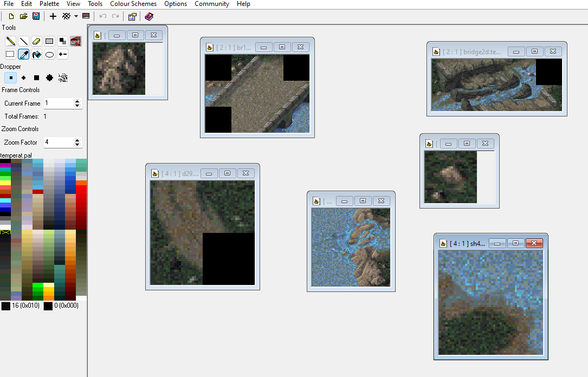Increase Zoom Factor with up arrow
Viewport: 588px width, 377px height.
coord(77,140)
